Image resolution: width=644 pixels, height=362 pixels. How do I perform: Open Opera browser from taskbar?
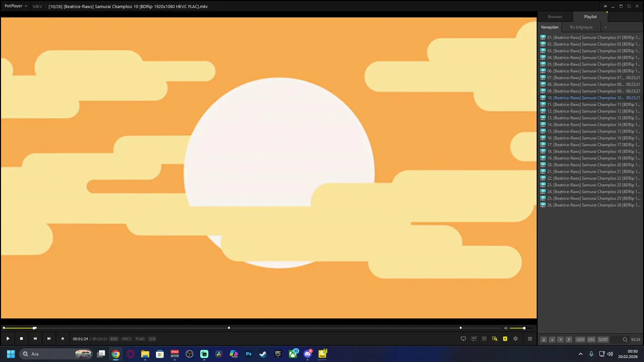pos(131,354)
